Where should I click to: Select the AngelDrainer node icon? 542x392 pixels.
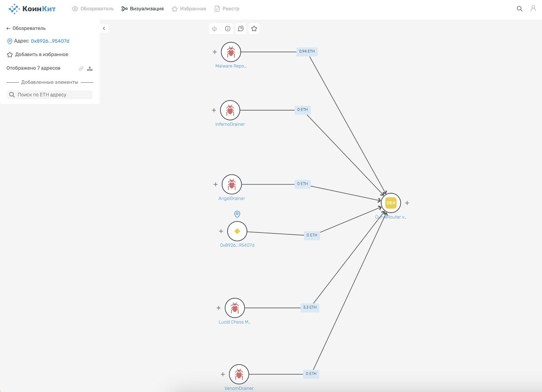[232, 184]
